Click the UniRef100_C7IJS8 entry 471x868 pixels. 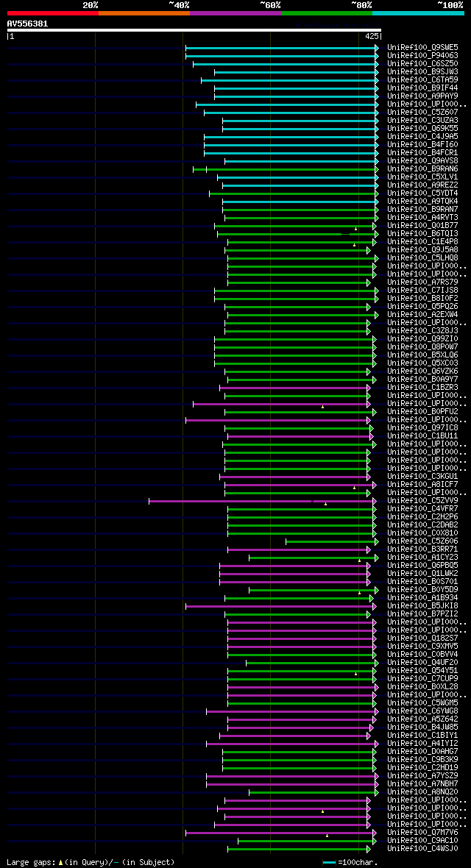pyautogui.click(x=422, y=290)
